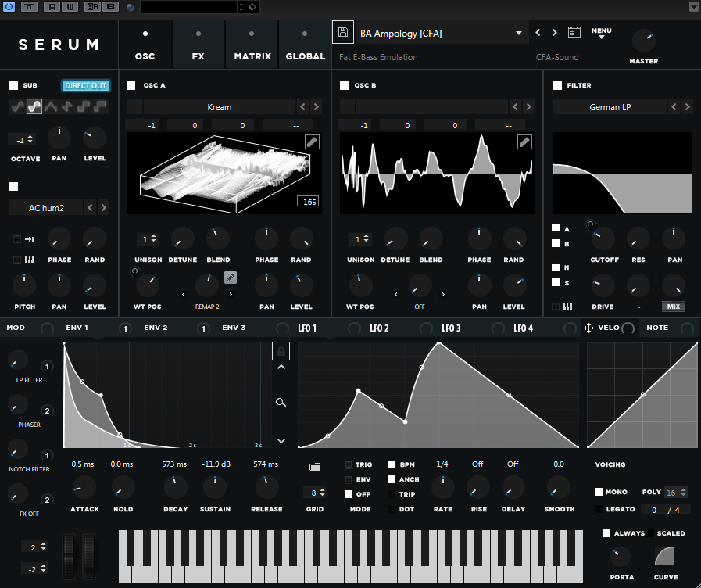701x588 pixels.
Task: Select next OSC B wavetable arrow
Action: coord(529,107)
